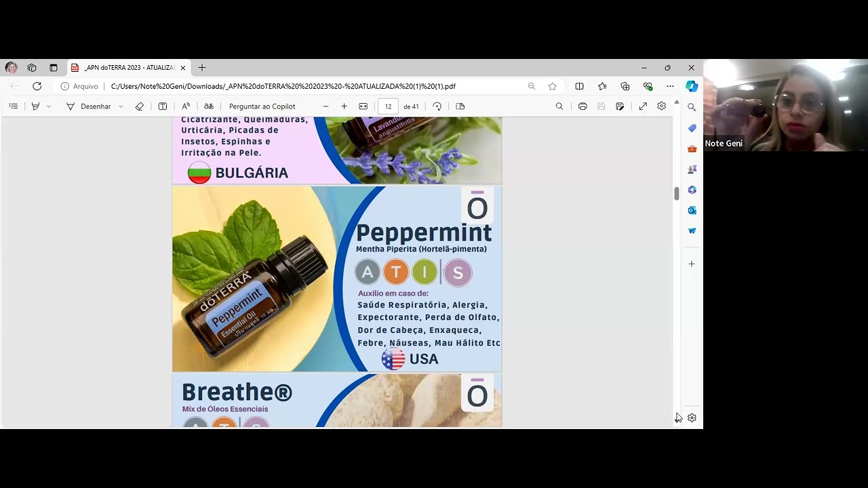Open Edge Settings and more menu

(670, 86)
